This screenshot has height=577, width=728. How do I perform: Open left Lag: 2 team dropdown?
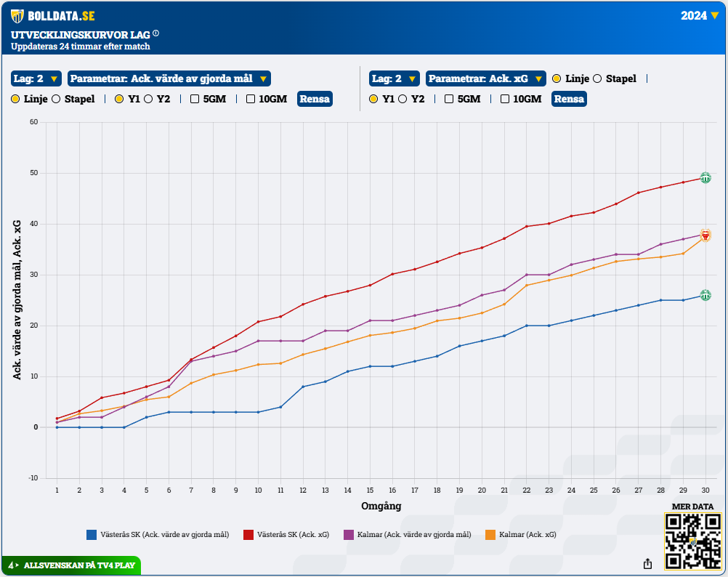coord(33,78)
